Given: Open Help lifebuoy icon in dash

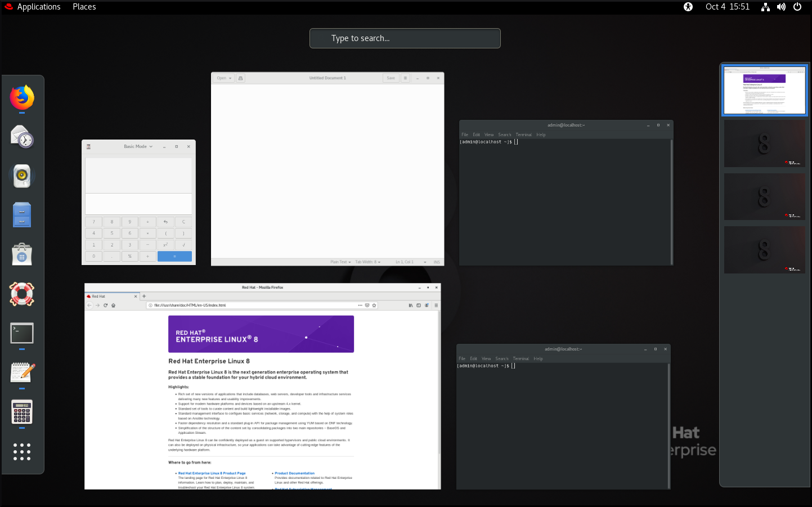Looking at the screenshot, I should pyautogui.click(x=22, y=294).
